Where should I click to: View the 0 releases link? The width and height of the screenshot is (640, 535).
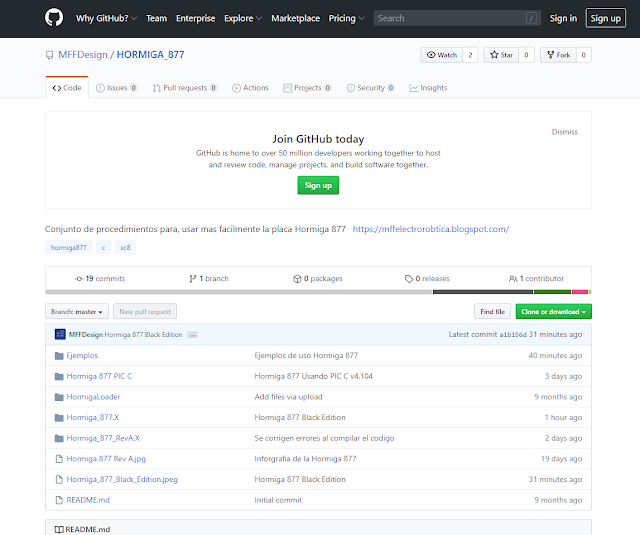coord(427,279)
